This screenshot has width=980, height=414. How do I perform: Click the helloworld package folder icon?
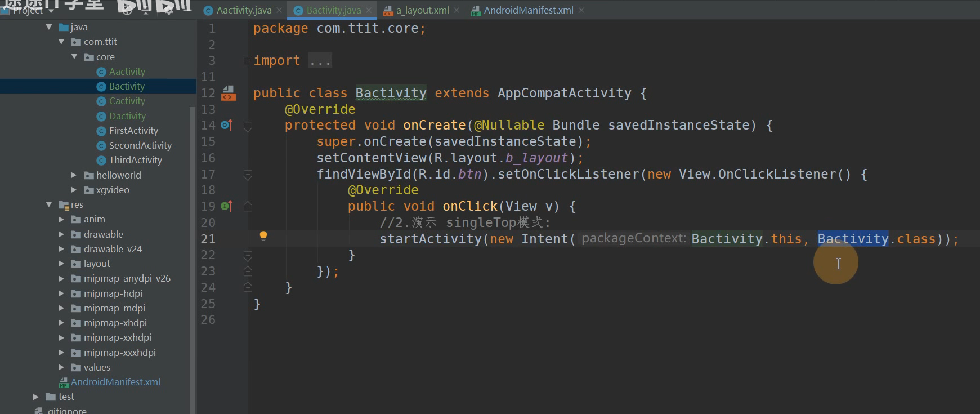(88, 175)
